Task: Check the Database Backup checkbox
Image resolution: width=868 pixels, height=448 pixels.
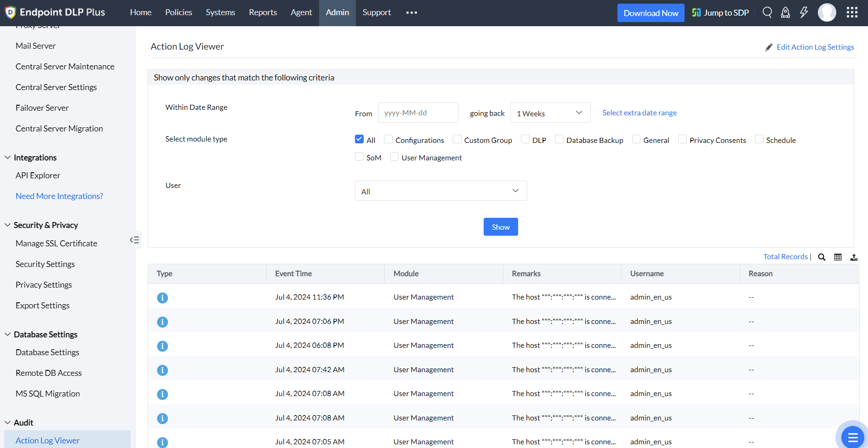Action: [x=559, y=139]
